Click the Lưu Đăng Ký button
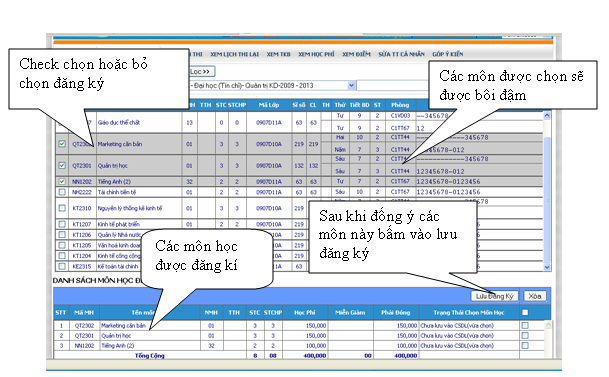The image size is (609, 377). [494, 296]
